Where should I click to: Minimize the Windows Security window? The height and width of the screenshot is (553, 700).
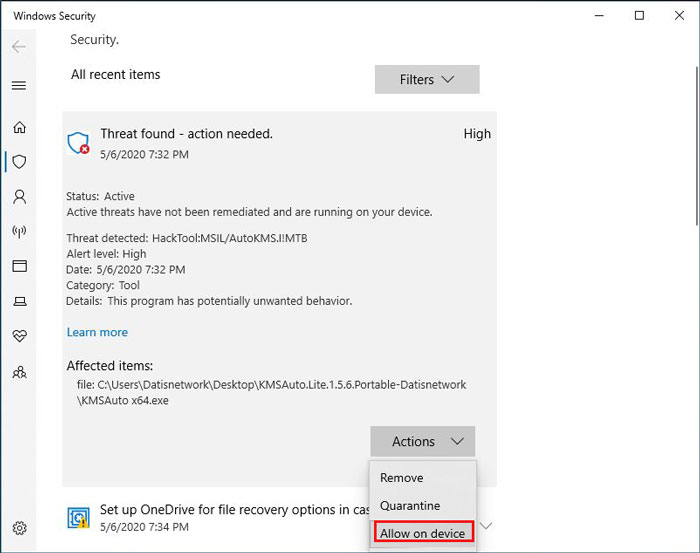pos(600,16)
